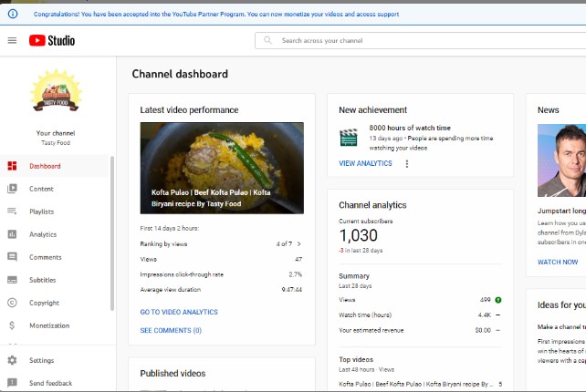The height and width of the screenshot is (392, 586).
Task: Click the Your estimated revenue row
Action: [x=421, y=330]
